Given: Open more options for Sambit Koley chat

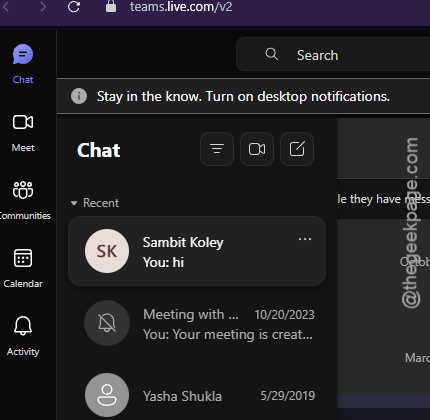Looking at the screenshot, I should (305, 239).
